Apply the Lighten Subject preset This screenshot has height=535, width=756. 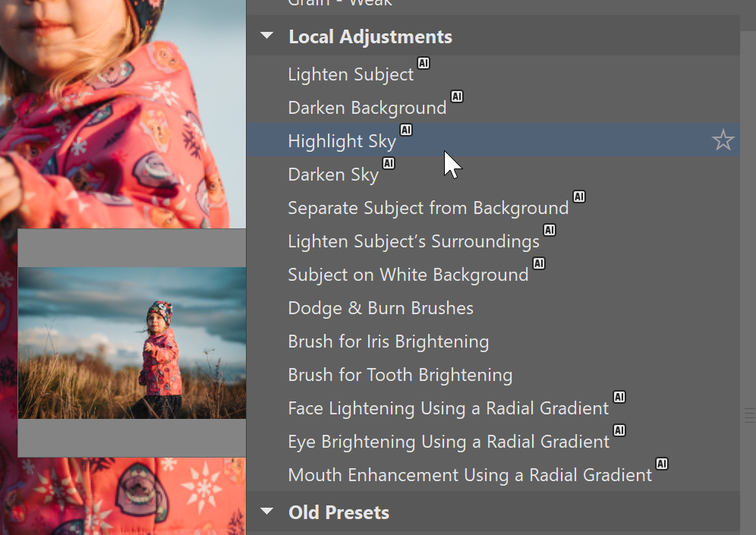[x=351, y=74]
